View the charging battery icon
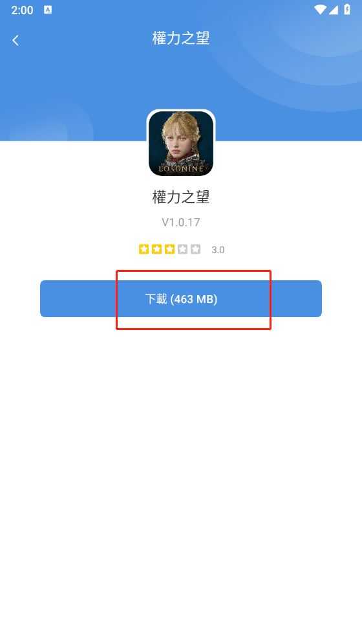Screen dimensions: 362x644 347,10
